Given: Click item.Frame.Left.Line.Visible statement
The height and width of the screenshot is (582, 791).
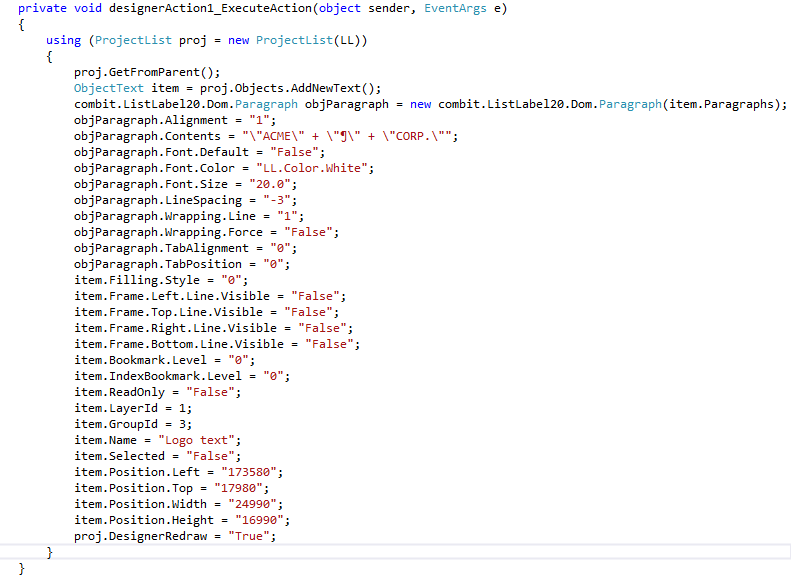Looking at the screenshot, I should 210,296.
